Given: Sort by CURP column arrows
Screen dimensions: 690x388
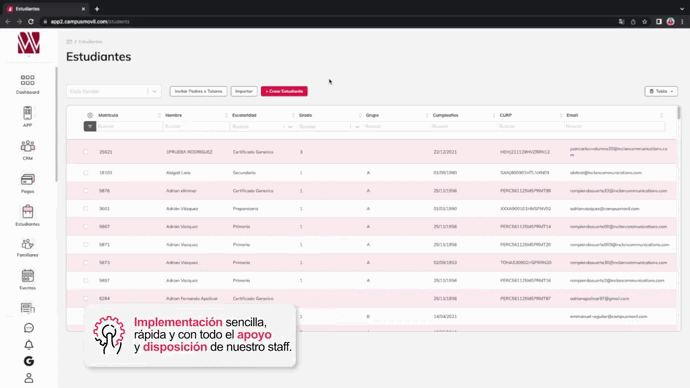Looking at the screenshot, I should point(561,115).
